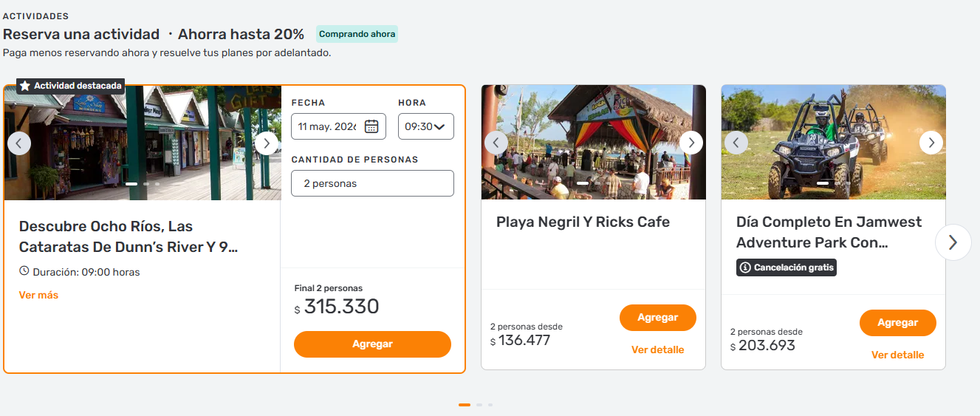This screenshot has height=416, width=980.
Task: Click the Cancelación gratis info badge
Action: click(x=787, y=267)
